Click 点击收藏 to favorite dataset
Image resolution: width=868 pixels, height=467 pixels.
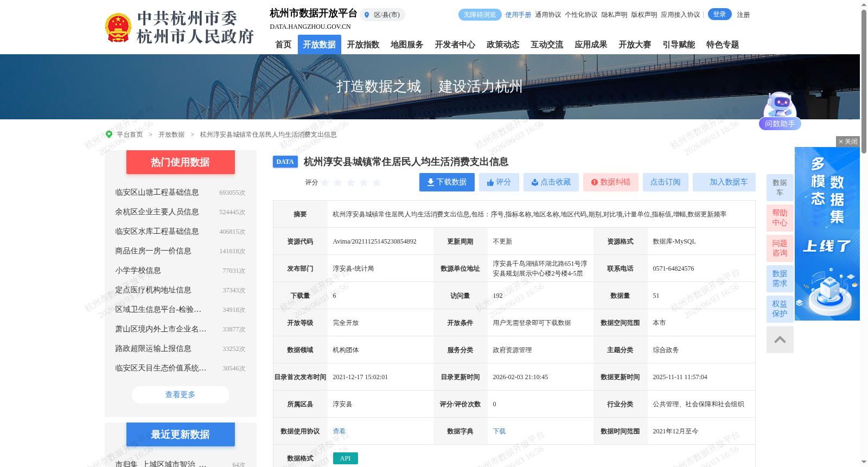[551, 182]
